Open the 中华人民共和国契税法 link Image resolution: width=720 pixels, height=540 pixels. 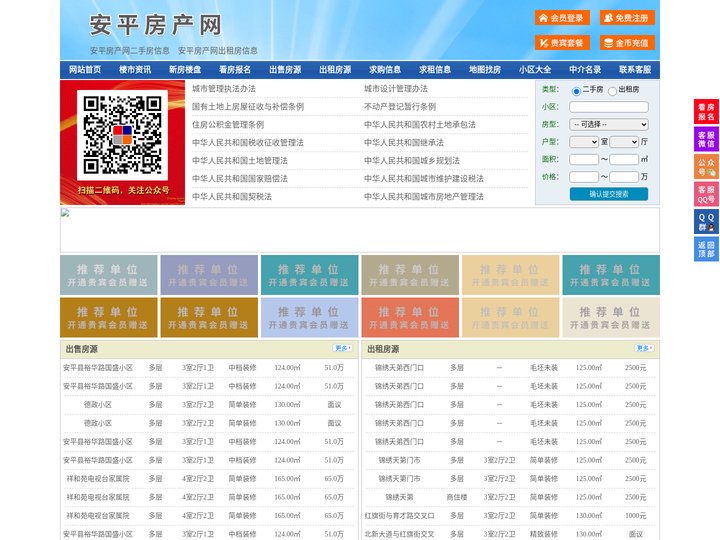coord(232,197)
